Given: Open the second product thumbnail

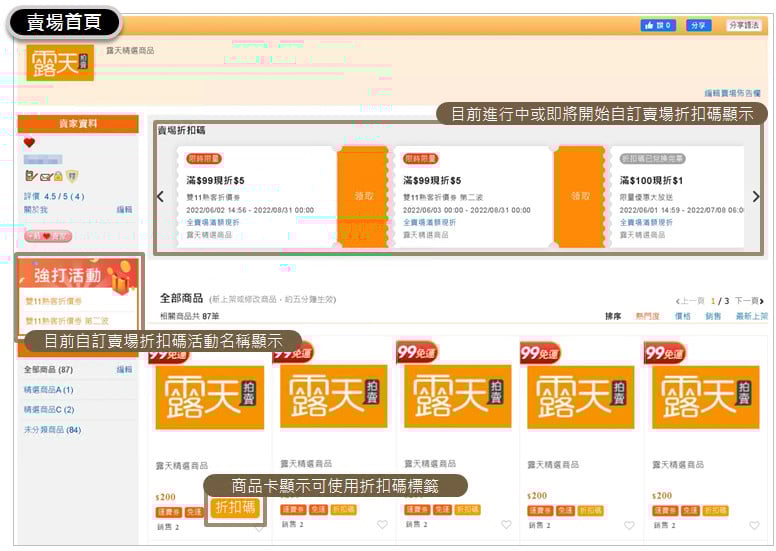Looking at the screenshot, I should tap(332, 397).
